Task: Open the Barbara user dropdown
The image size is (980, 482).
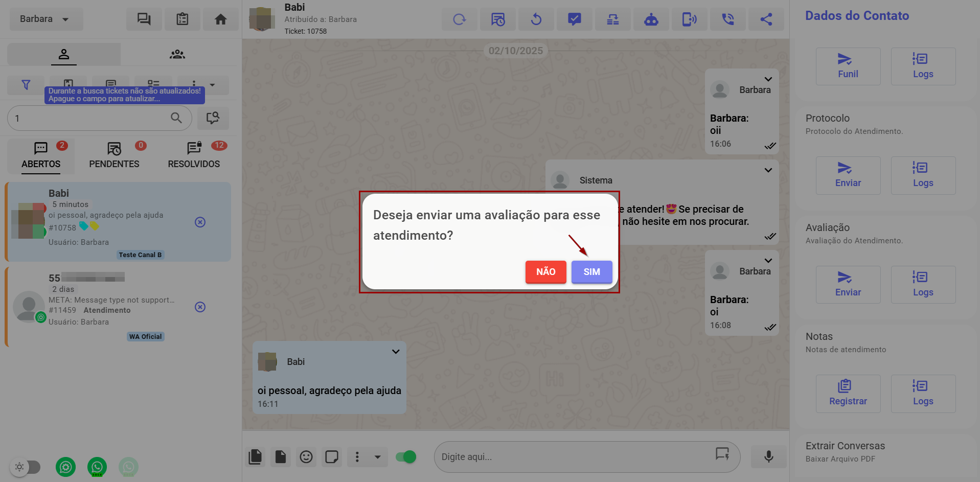Action: click(45, 19)
